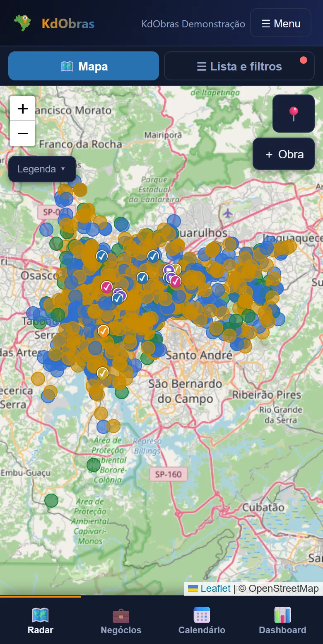
Task: Switch to the Lista e filtros tab
Action: tap(239, 66)
